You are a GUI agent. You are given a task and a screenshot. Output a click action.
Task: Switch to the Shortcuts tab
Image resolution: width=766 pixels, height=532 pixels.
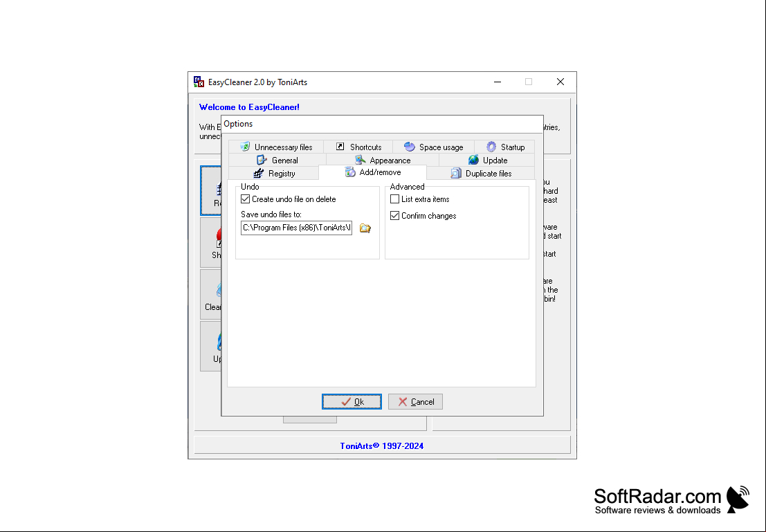point(358,147)
